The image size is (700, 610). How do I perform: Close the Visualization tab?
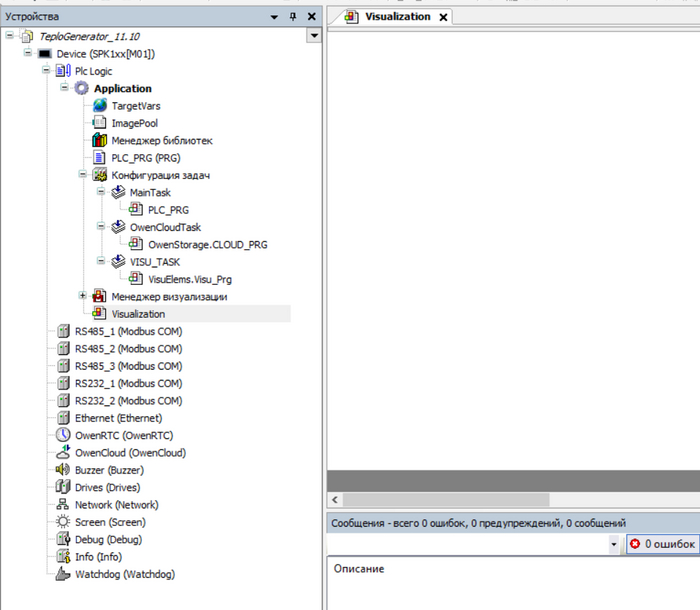coord(444,17)
